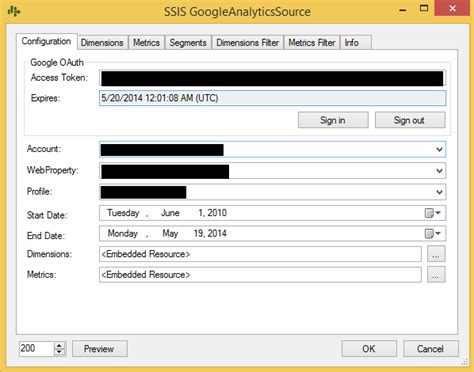The width and height of the screenshot is (474, 372).
Task: Open the End Date calendar picker icon
Action: (432, 234)
